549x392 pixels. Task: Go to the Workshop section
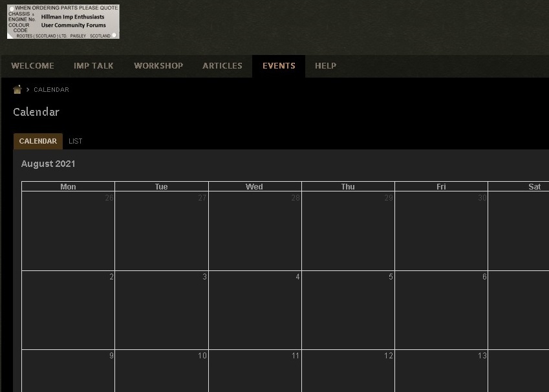point(158,66)
